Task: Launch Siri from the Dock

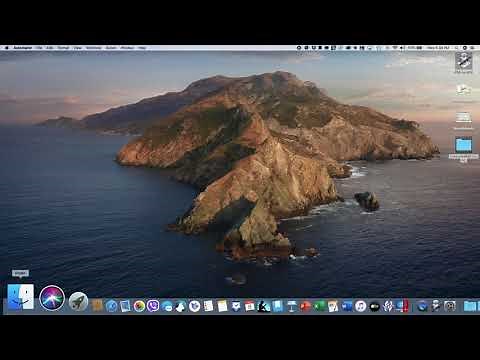Action: [x=52, y=298]
